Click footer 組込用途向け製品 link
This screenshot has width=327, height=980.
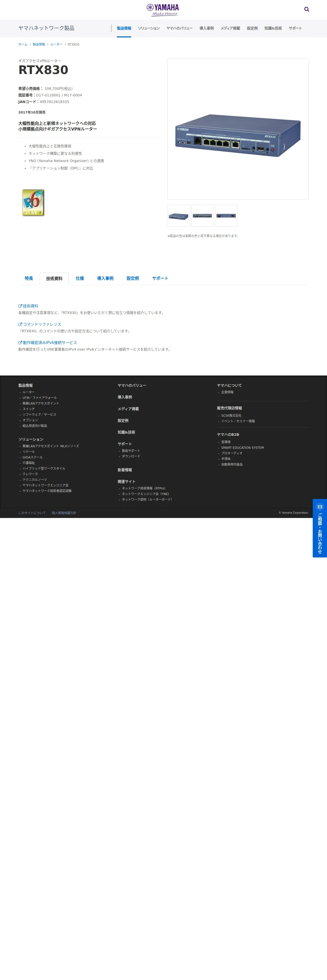pos(35,426)
